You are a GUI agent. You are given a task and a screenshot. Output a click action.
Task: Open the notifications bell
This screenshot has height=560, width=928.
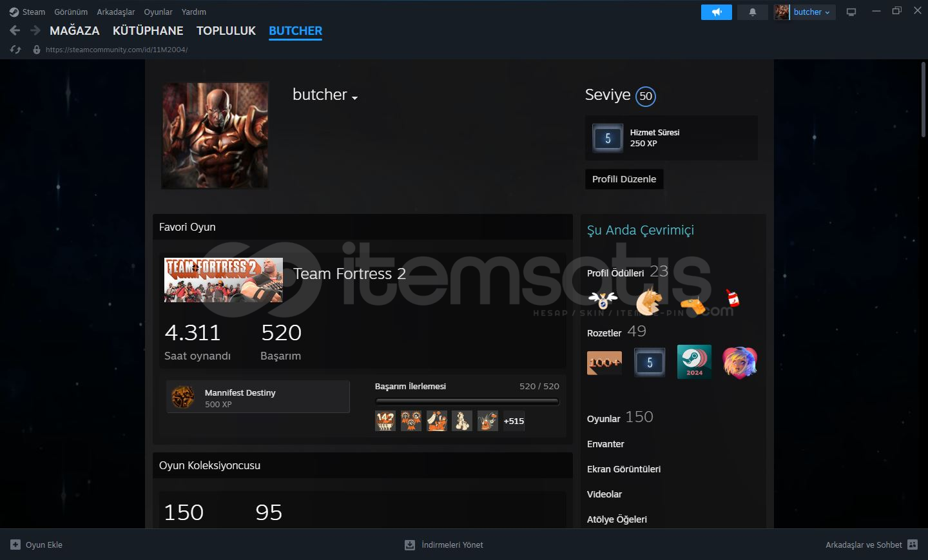(x=752, y=12)
